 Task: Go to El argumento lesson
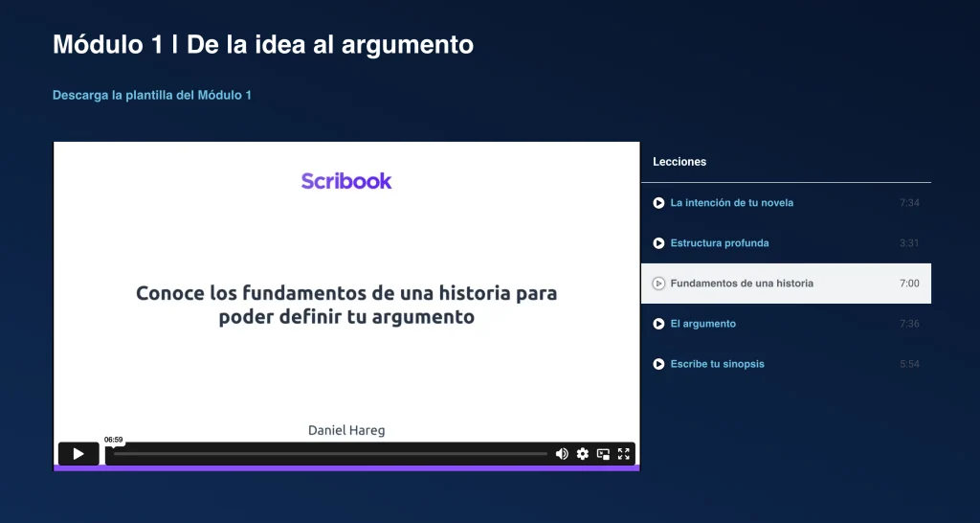(702, 324)
